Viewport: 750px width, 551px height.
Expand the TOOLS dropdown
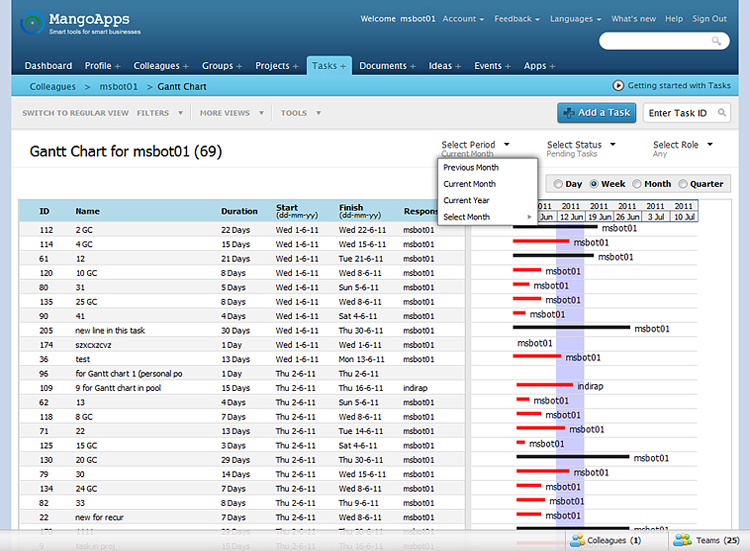[x=301, y=113]
